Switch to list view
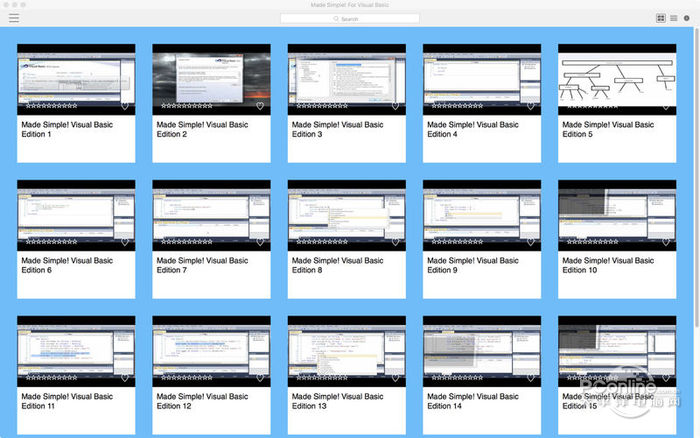This screenshot has height=438, width=700. pos(674,18)
